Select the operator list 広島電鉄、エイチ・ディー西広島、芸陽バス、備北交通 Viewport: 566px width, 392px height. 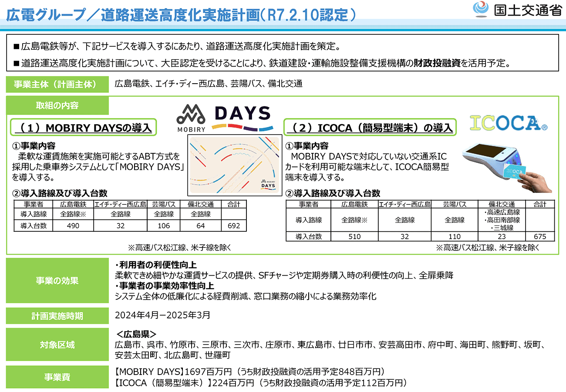pos(209,84)
